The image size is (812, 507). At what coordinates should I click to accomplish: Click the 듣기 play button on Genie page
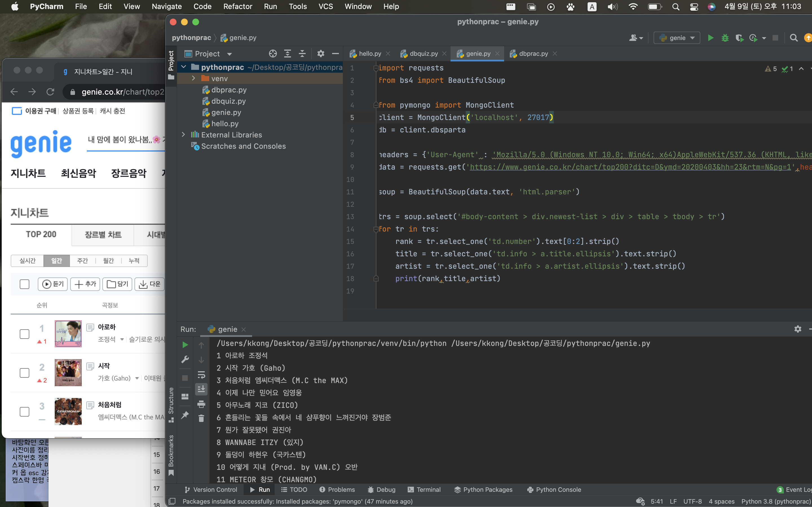pos(53,284)
